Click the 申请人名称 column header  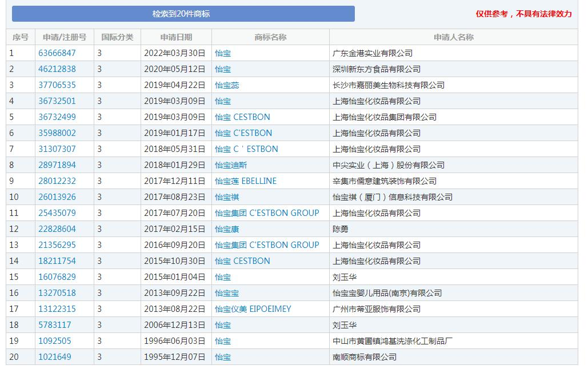454,37
